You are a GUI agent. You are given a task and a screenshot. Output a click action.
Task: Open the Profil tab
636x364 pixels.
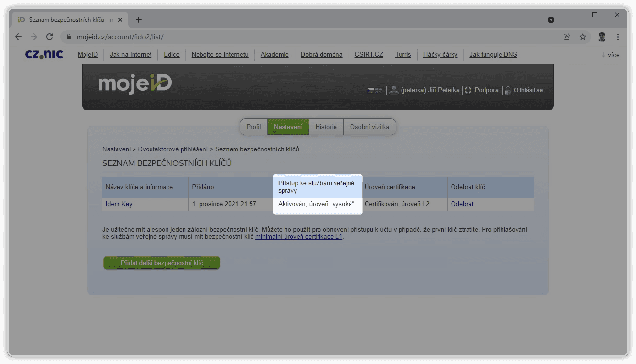[253, 127]
